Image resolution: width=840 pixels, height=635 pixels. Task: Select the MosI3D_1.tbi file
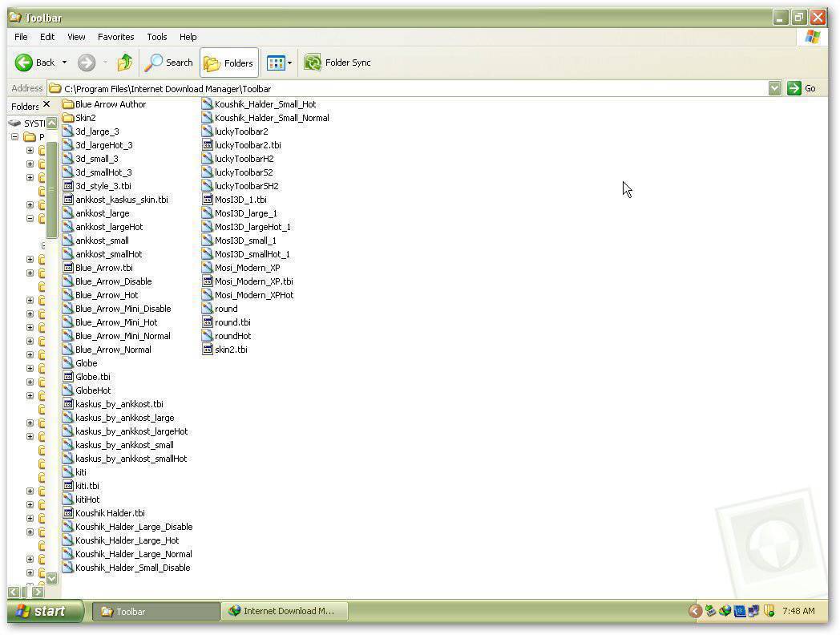coord(234,200)
